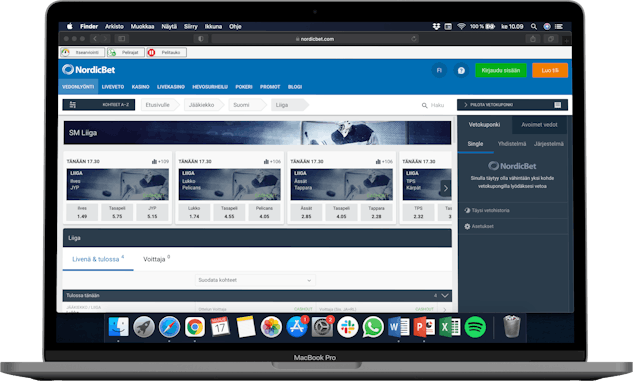633x381 pixels.
Task: Click the Pelitauko pause button
Action: [166, 52]
